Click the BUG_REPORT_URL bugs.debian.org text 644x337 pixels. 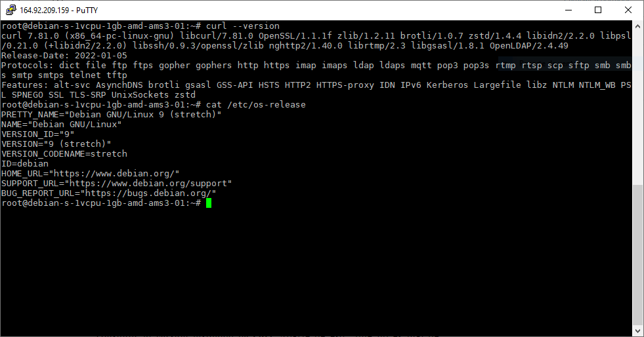pyautogui.click(x=109, y=193)
